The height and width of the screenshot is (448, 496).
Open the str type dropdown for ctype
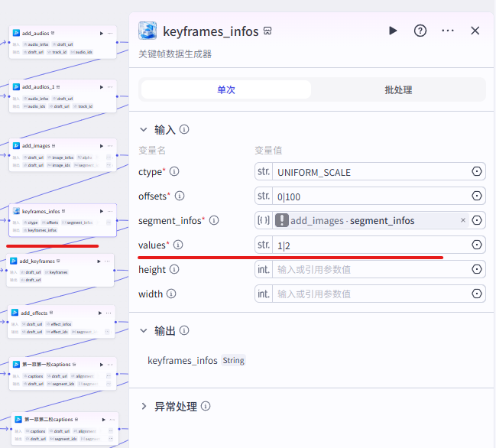pyautogui.click(x=264, y=171)
